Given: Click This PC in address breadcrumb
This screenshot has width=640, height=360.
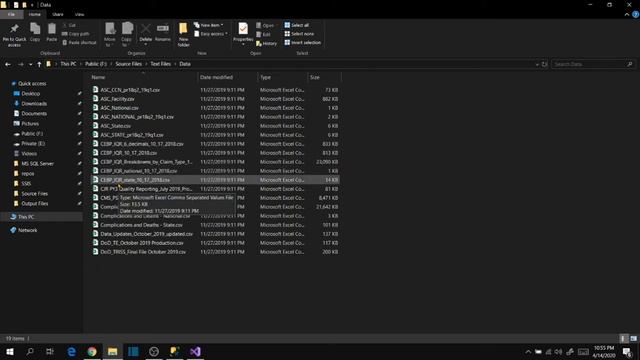Looking at the screenshot, I should [x=68, y=64].
